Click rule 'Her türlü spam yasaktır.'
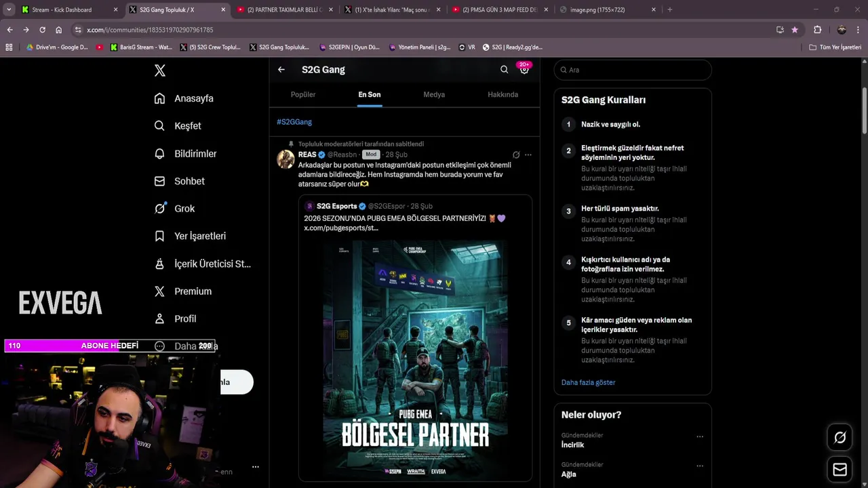The height and width of the screenshot is (488, 868). click(x=620, y=209)
